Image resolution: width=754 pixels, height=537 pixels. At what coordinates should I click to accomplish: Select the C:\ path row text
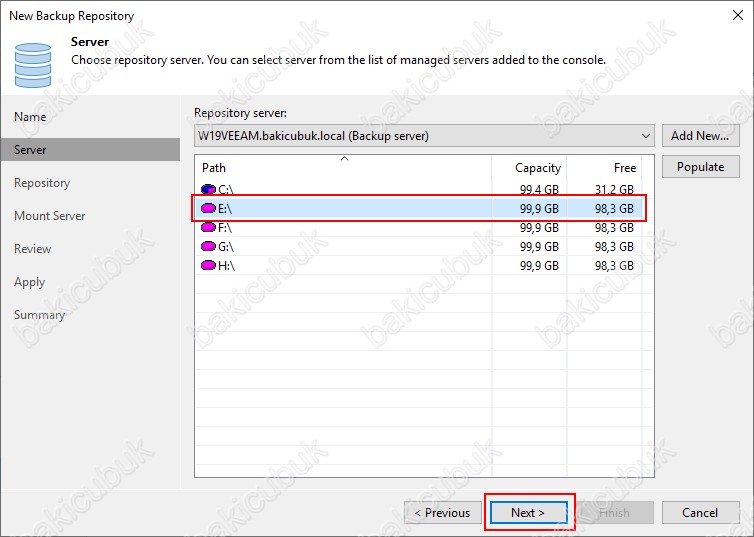226,189
